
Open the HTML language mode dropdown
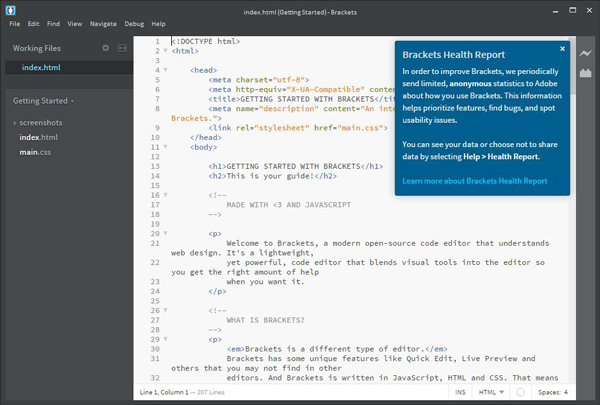(x=491, y=392)
